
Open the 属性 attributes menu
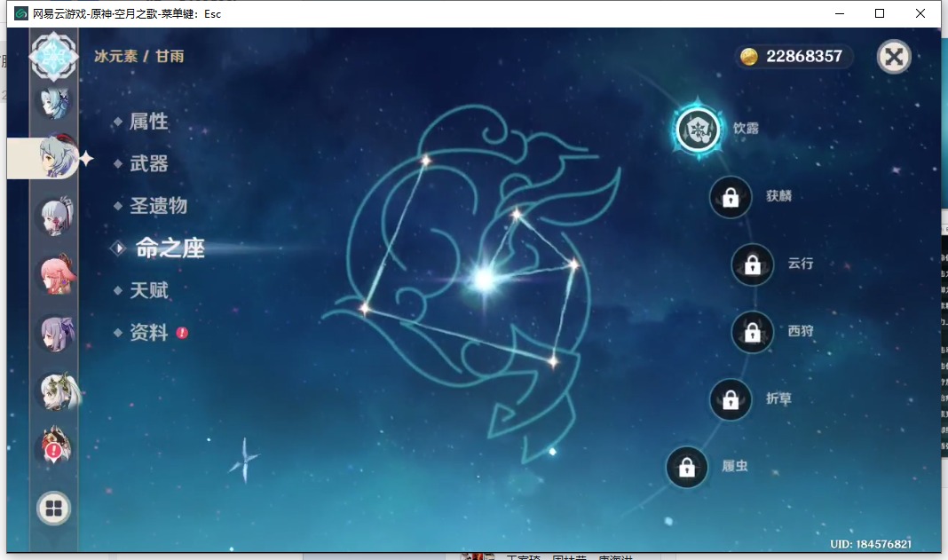coord(149,122)
